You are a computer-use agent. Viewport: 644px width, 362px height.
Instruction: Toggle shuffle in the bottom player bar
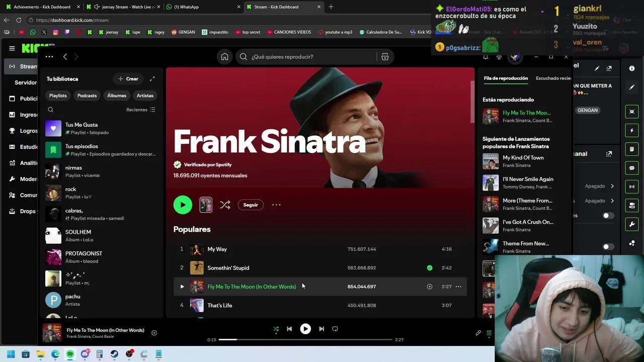(x=276, y=329)
